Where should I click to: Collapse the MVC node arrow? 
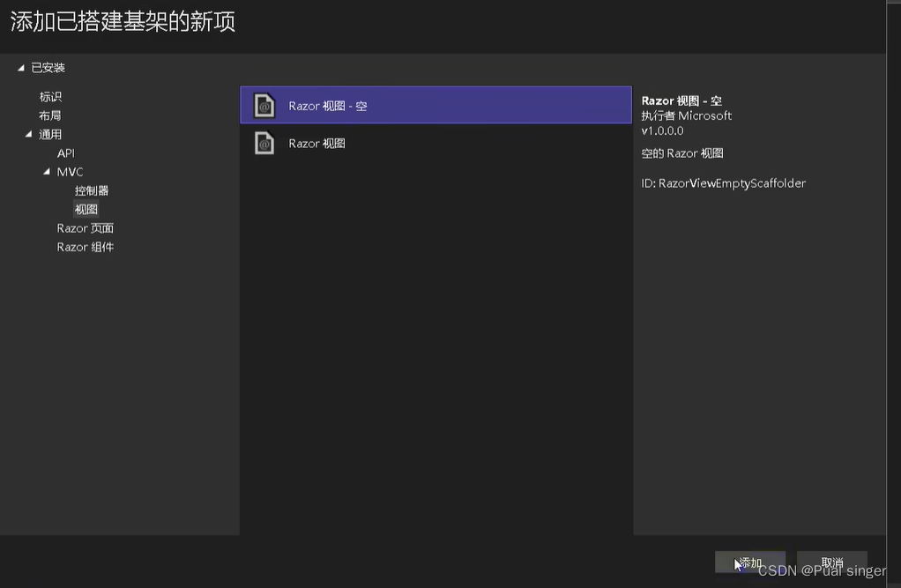47,171
